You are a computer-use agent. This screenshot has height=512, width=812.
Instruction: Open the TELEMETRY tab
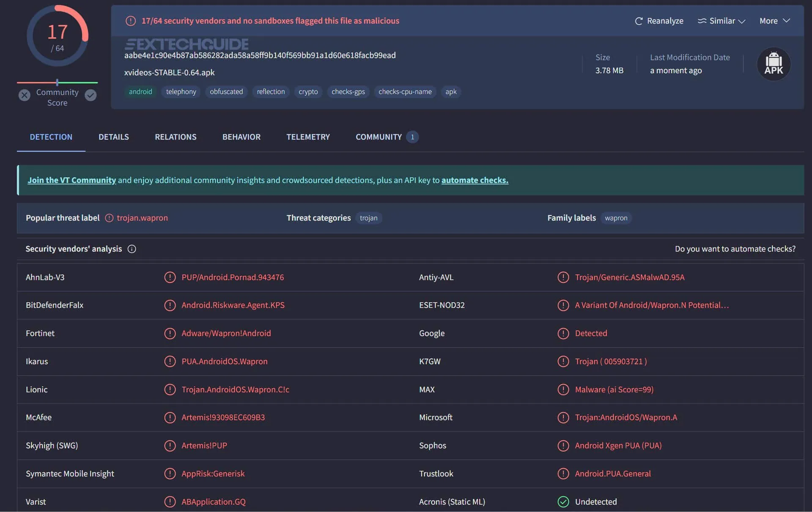(x=308, y=137)
